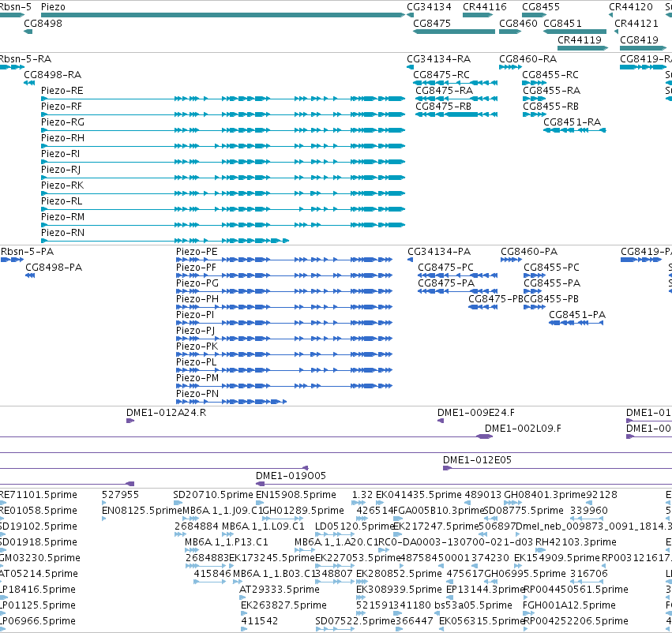Click the CG8475-RA transcript label
672x633 pixels.
click(444, 90)
